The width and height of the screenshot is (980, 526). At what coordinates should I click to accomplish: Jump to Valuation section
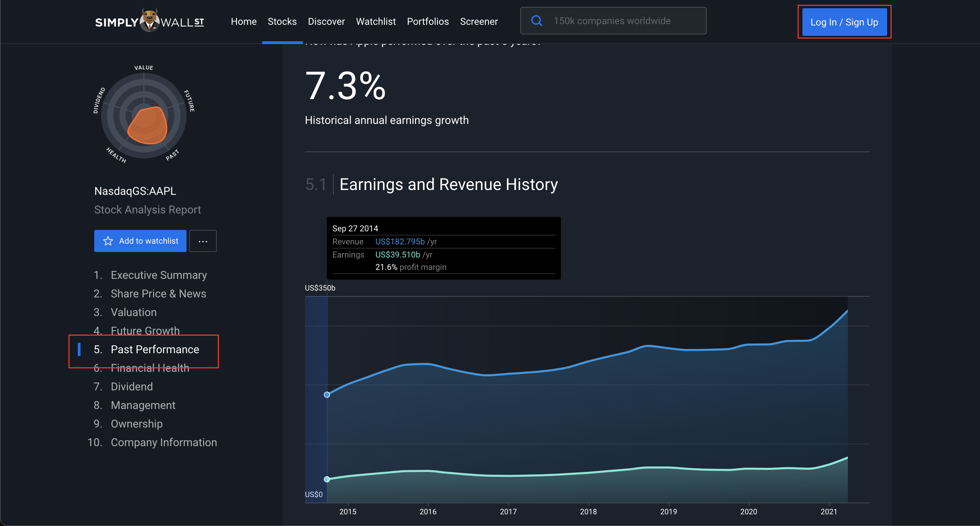pos(134,312)
